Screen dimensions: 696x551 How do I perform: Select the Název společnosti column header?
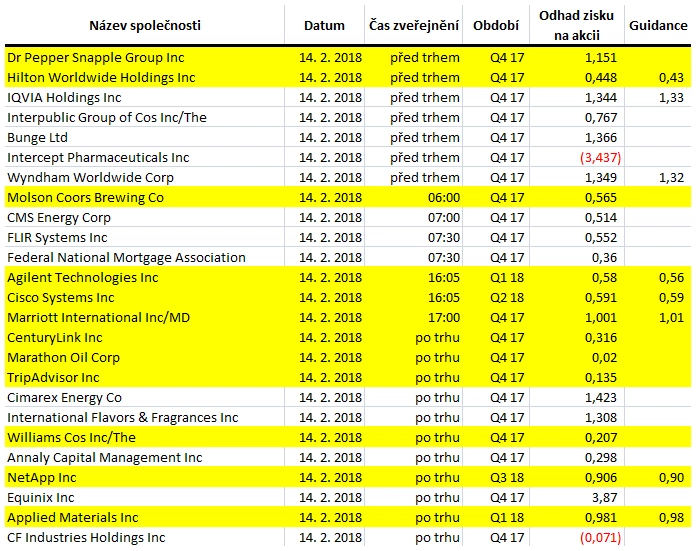tap(145, 25)
